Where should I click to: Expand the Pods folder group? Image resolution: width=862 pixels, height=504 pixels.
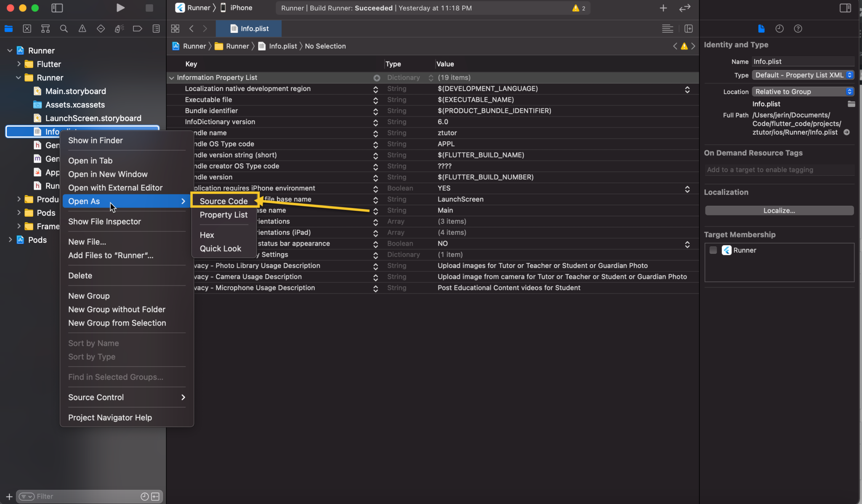[19, 213]
